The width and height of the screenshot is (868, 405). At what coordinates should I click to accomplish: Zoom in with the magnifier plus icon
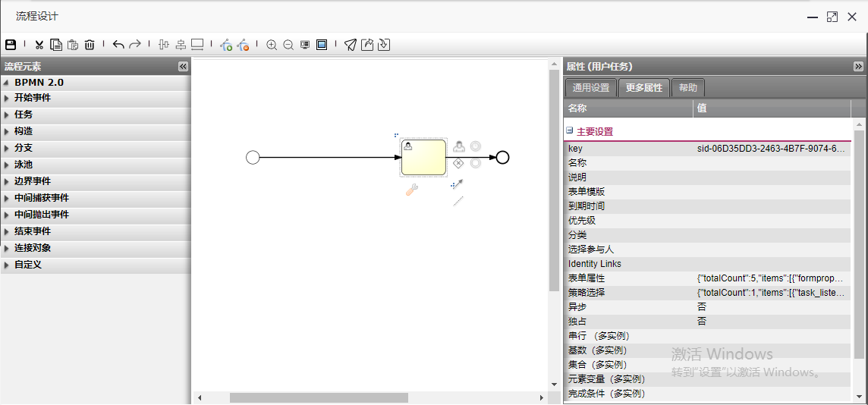pyautogui.click(x=272, y=45)
